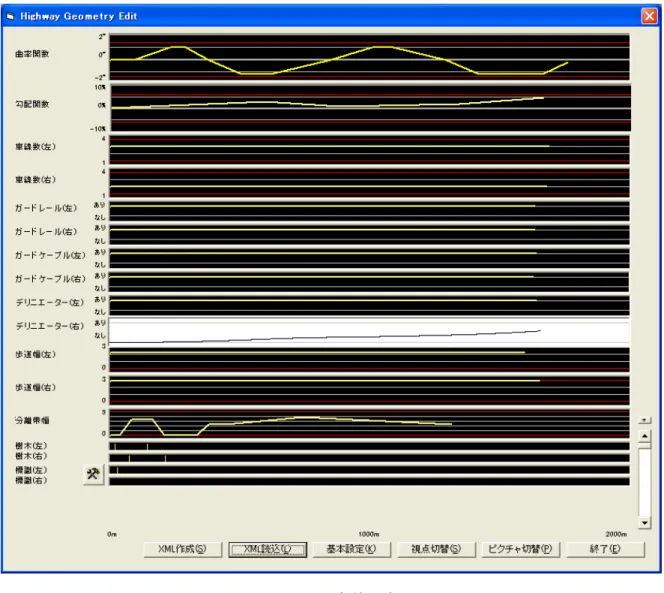664x593 pixels.
Task: Click the white デリニエーター(右) graph panel
Action: coord(369,331)
